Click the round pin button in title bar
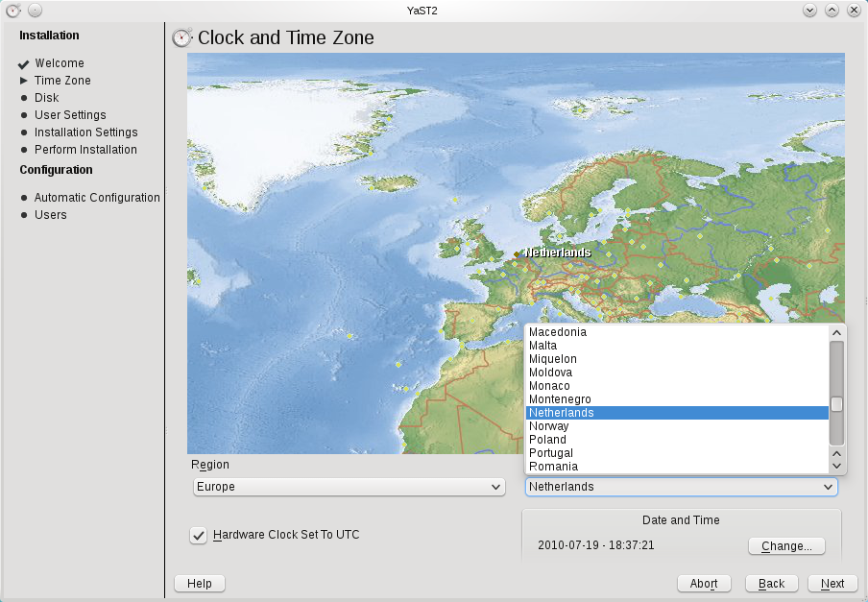Viewport: 868px width, 602px height. coord(35,10)
